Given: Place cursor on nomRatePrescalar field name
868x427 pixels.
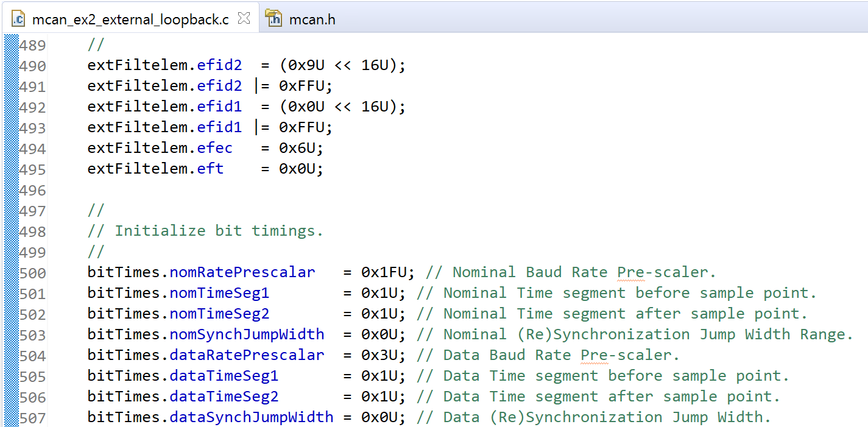Looking at the screenshot, I should (x=242, y=272).
